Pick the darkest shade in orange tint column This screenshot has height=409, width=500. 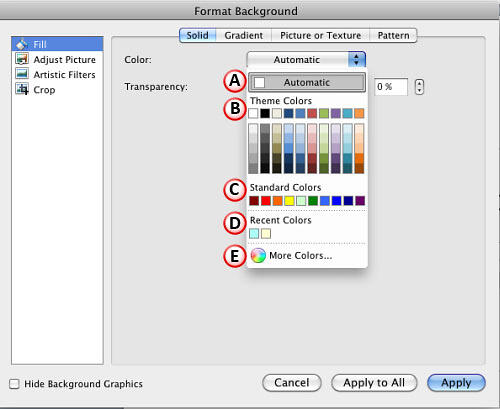point(359,168)
